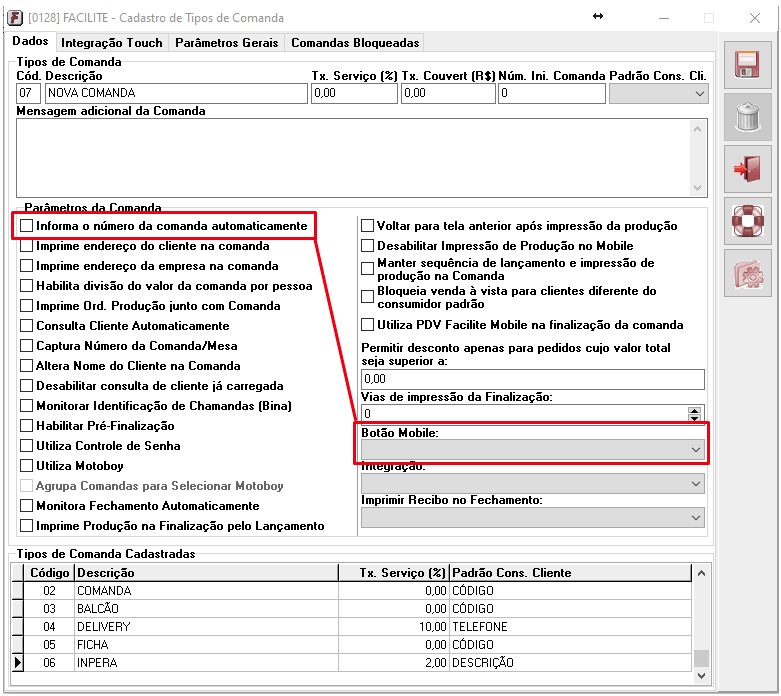Click the Núm. Ini. Comanda field
The height and width of the screenshot is (696, 781).
[551, 93]
